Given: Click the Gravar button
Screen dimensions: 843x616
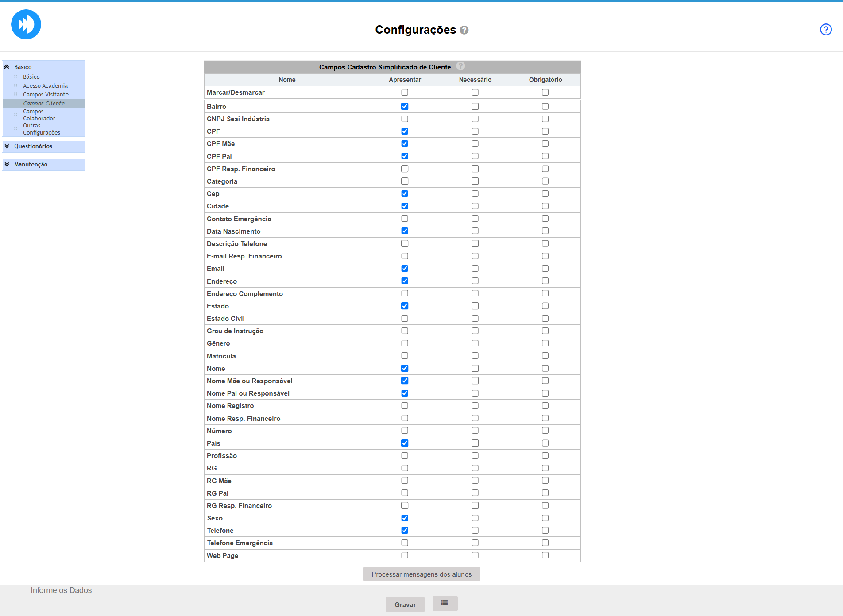Looking at the screenshot, I should pos(405,604).
